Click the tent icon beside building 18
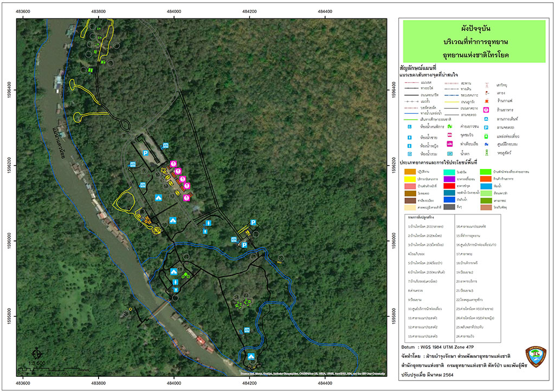 coord(173,271)
